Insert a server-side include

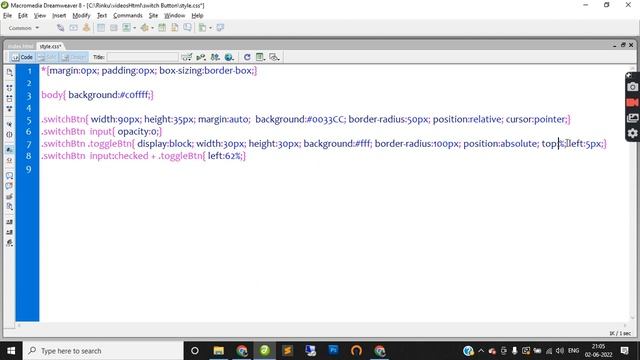pos(175,28)
